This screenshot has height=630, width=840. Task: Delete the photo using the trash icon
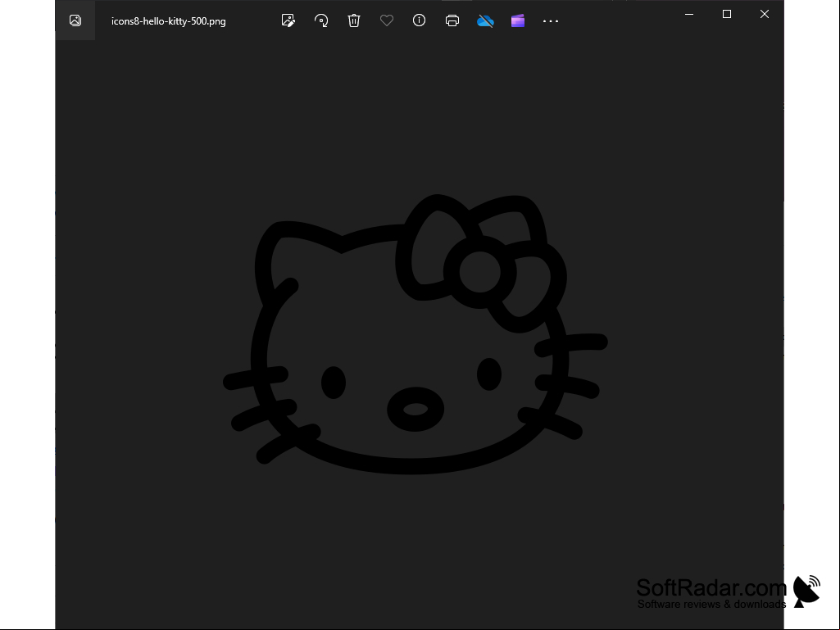coord(353,20)
